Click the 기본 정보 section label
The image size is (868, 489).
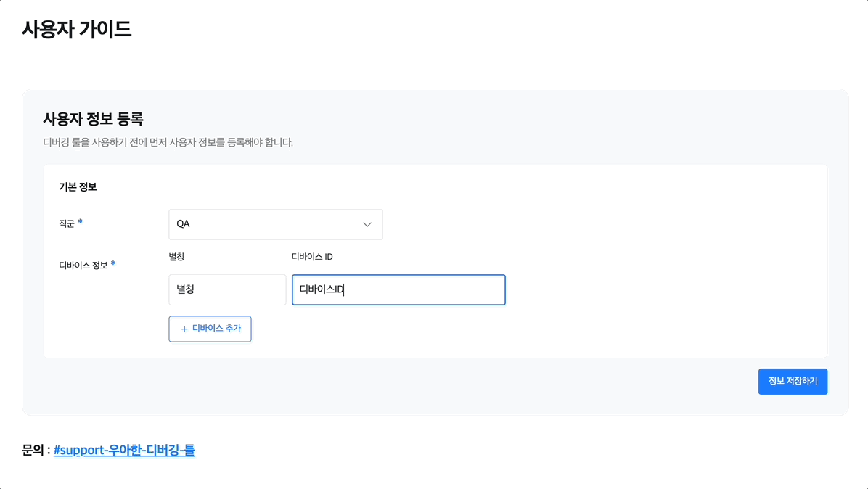point(78,187)
